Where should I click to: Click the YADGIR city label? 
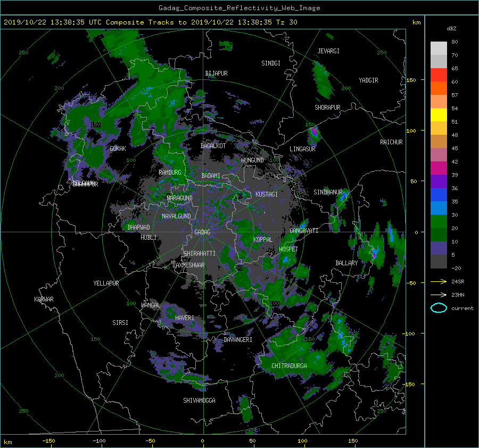(368, 80)
